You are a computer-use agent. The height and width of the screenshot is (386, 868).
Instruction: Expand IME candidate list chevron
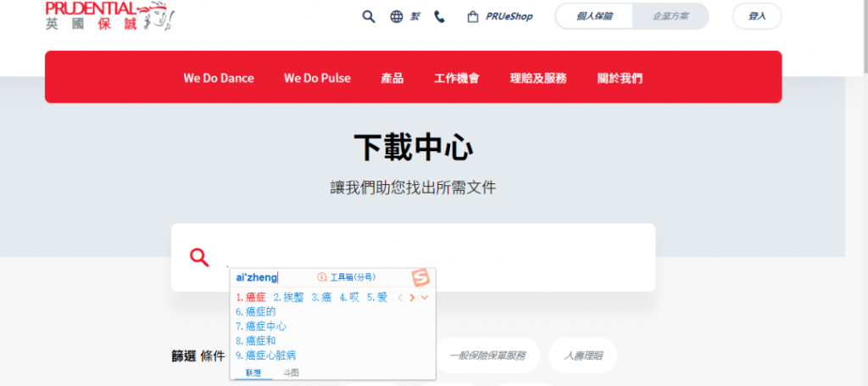(425, 298)
